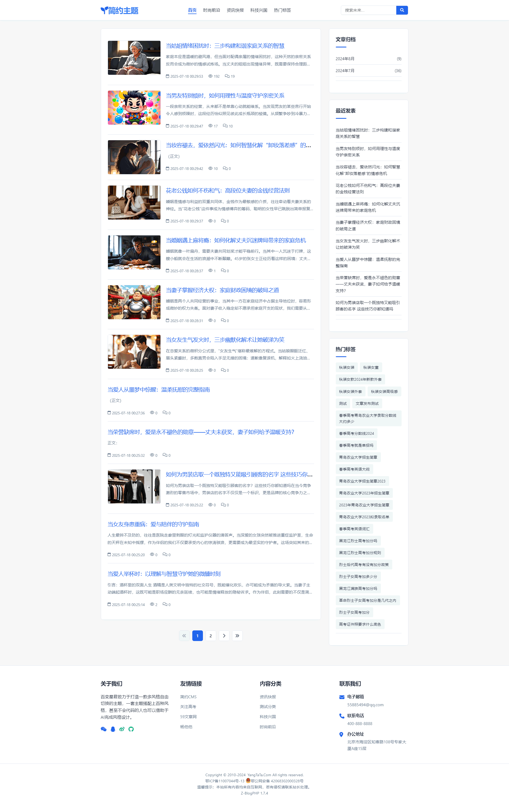Open the 杨他他 friend link
The height and width of the screenshot is (812, 509).
tap(186, 727)
